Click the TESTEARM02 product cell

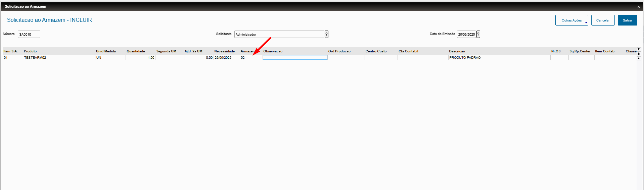(x=59, y=58)
